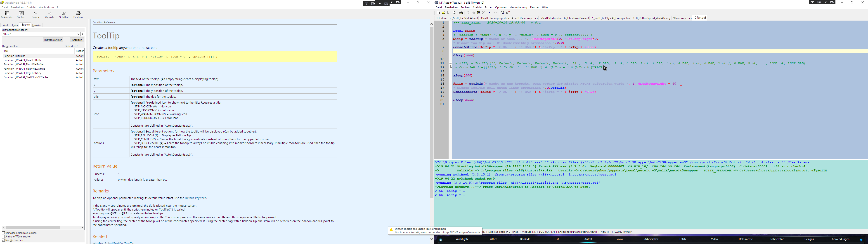The image size is (868, 244).
Task: Open find with the SciTE magnifier icon
Action: pyautogui.click(x=502, y=13)
